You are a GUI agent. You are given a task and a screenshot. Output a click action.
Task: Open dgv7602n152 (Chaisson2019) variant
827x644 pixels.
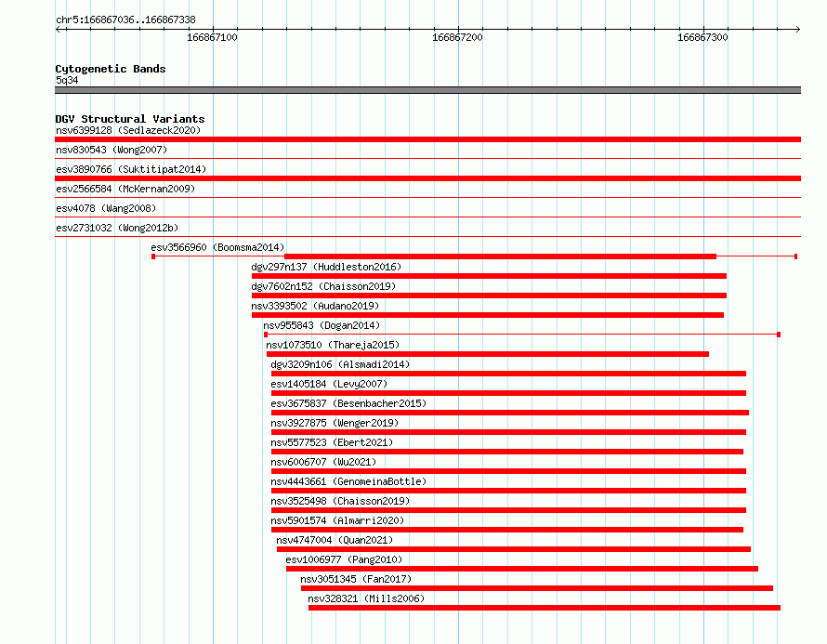(323, 286)
